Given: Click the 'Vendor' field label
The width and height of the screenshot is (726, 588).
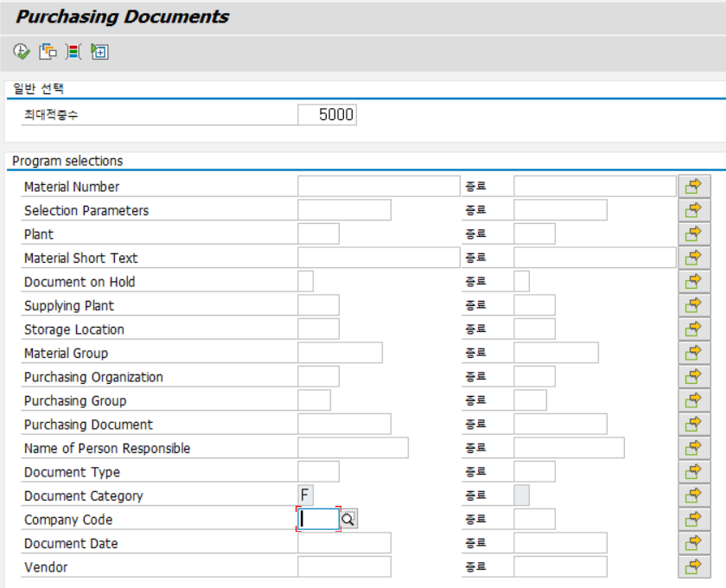Looking at the screenshot, I should tap(46, 567).
